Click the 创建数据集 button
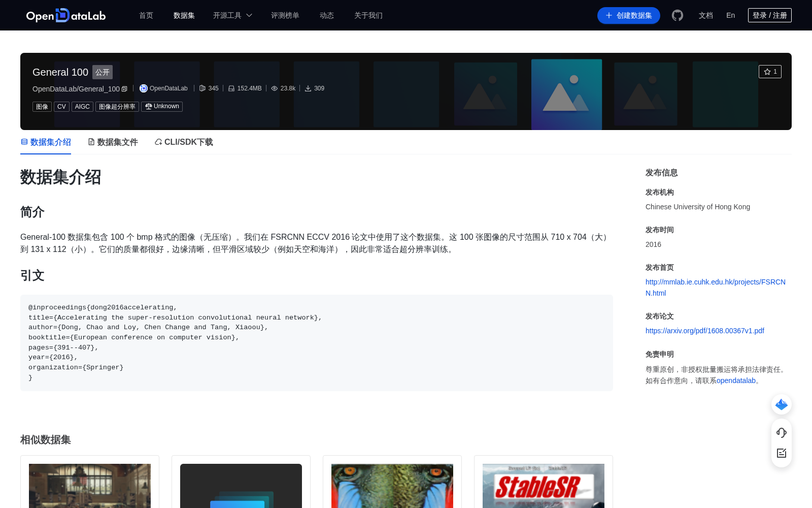Viewport: 812px width, 508px height. [x=629, y=15]
